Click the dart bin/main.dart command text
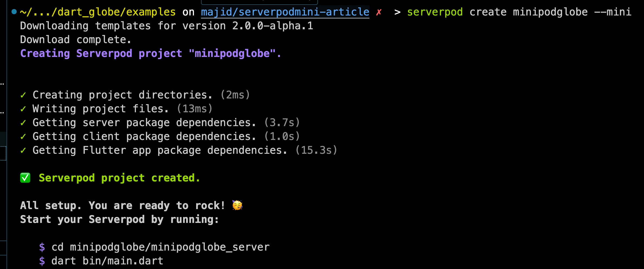 pos(107,261)
